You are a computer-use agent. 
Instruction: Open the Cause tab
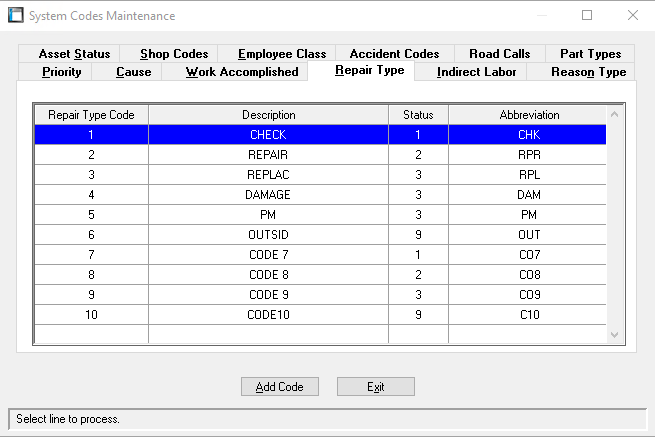click(133, 72)
